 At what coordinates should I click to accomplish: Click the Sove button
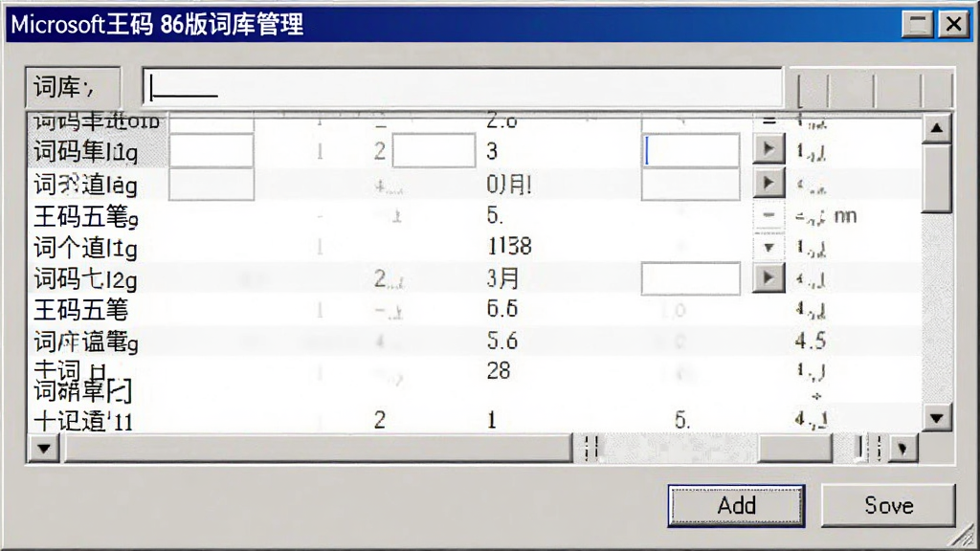coord(888,505)
